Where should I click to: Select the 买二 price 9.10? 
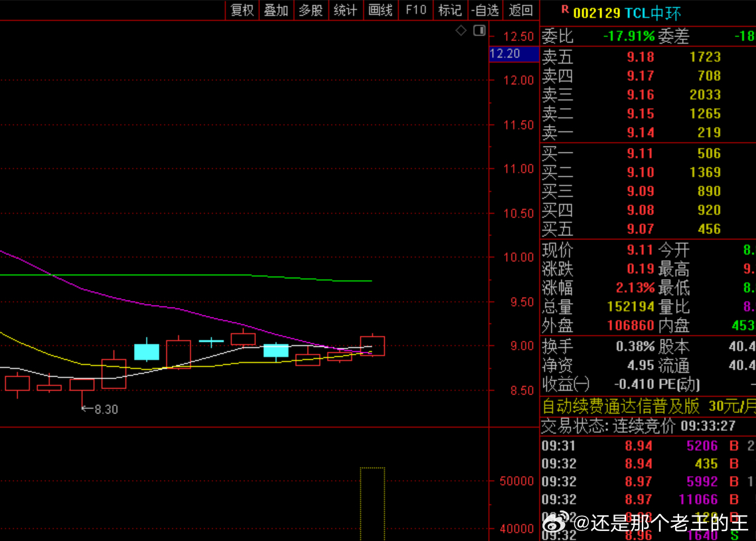point(641,172)
